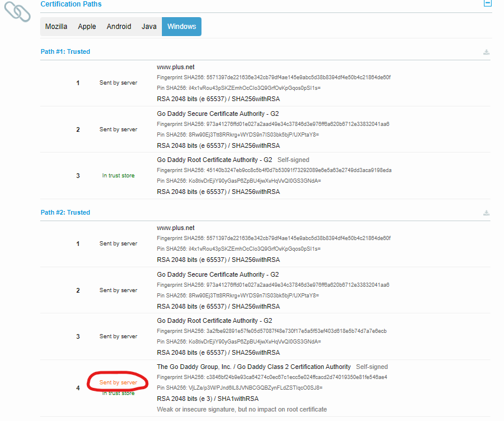504x421 pixels.
Task: Click Go Daddy Root Certificate Authority in Path #1
Action: (x=214, y=160)
